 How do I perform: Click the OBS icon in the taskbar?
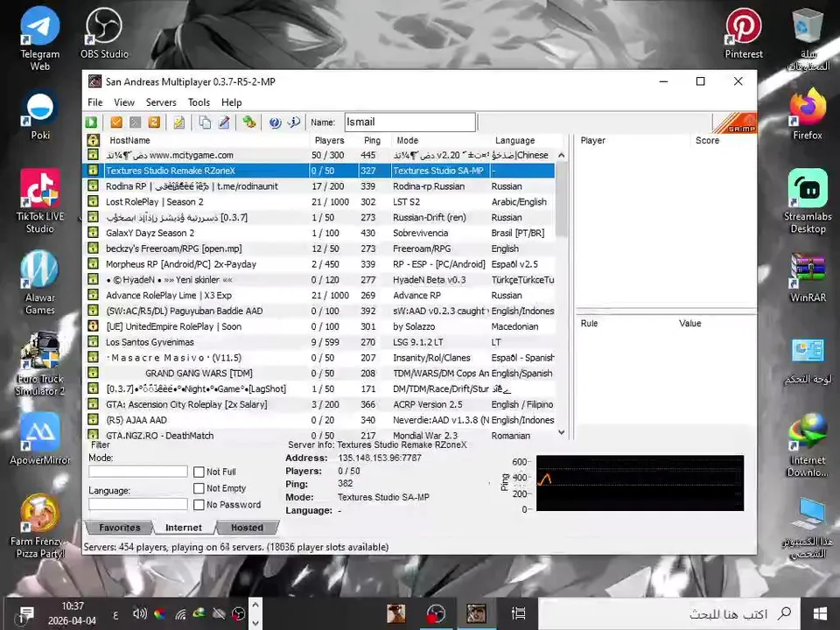(x=436, y=613)
